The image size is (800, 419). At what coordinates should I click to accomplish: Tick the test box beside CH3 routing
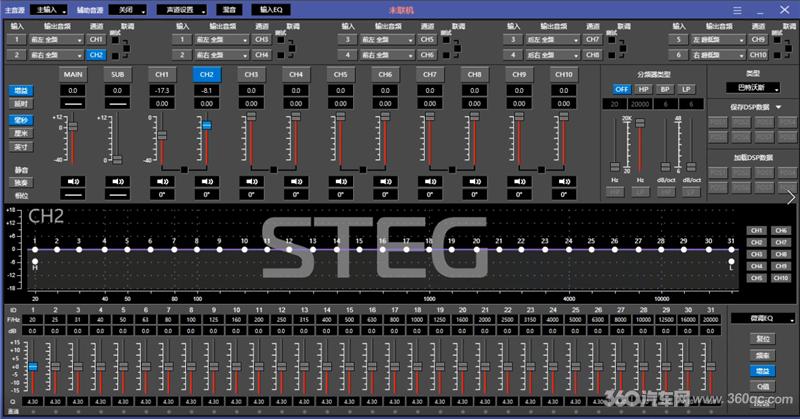pyautogui.click(x=281, y=40)
